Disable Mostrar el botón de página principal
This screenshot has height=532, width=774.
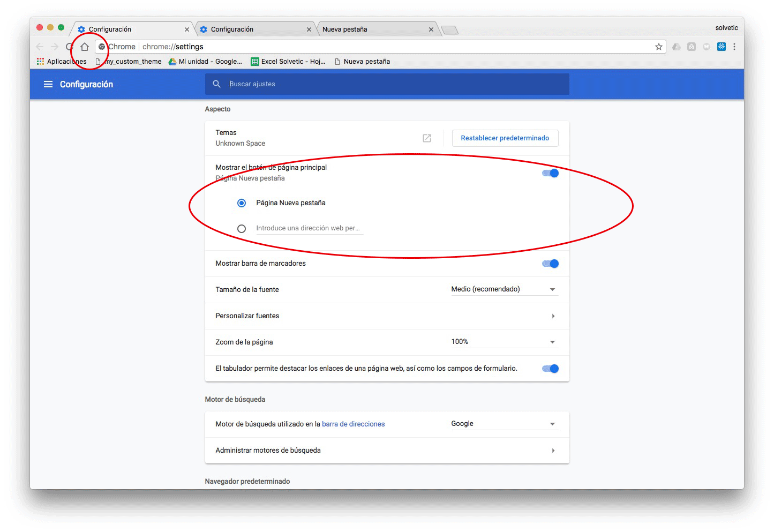click(x=550, y=173)
